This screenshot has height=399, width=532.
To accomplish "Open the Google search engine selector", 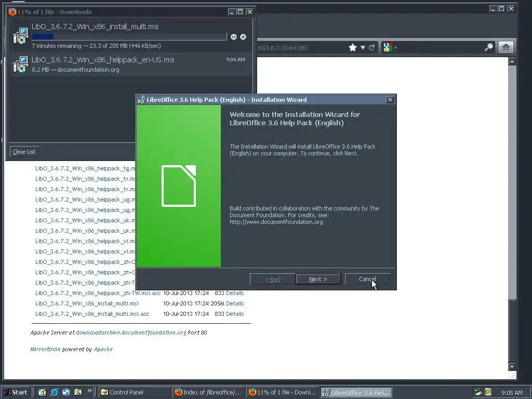I will pos(390,47).
